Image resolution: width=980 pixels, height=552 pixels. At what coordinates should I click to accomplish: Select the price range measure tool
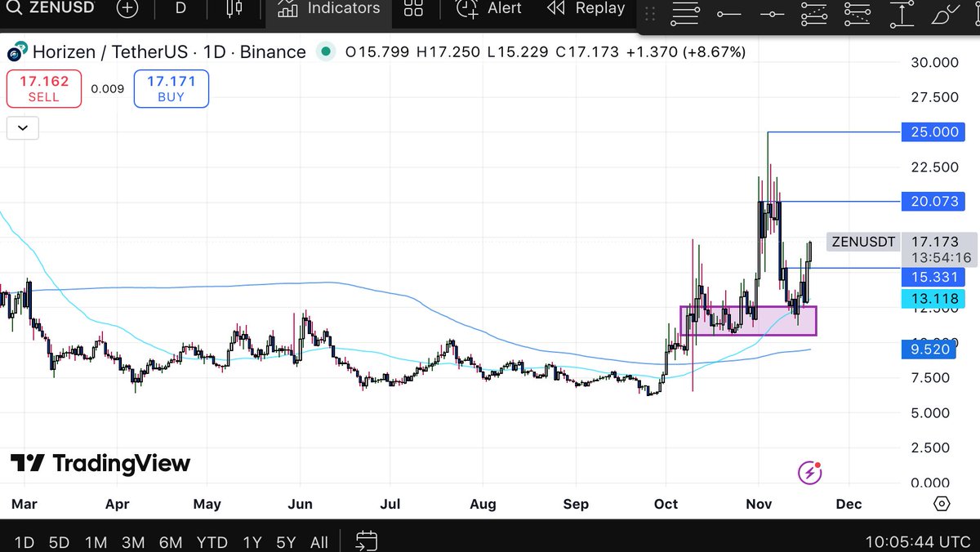[901, 14]
